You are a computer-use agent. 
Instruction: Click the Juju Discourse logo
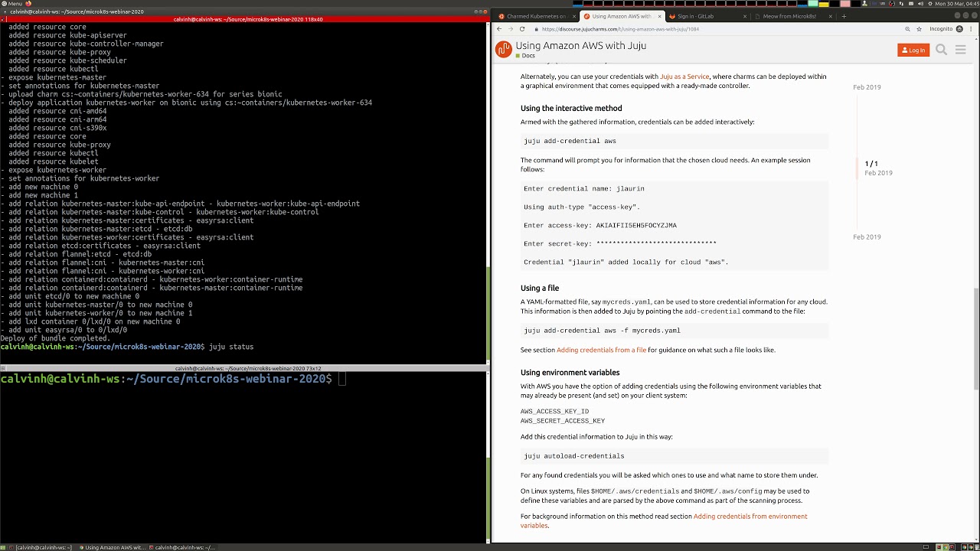tap(503, 50)
